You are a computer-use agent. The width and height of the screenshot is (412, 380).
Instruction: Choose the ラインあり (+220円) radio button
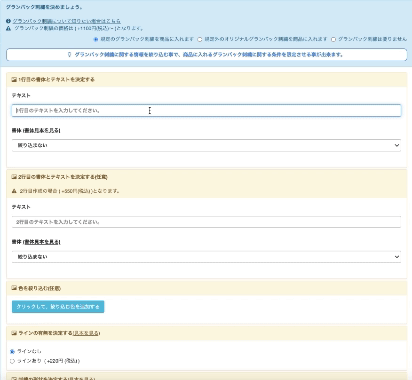(x=13, y=361)
